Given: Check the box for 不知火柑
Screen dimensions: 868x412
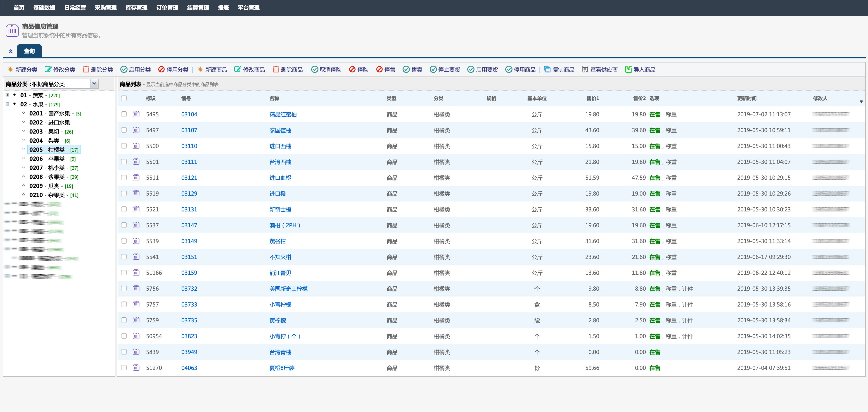Looking at the screenshot, I should [124, 256].
